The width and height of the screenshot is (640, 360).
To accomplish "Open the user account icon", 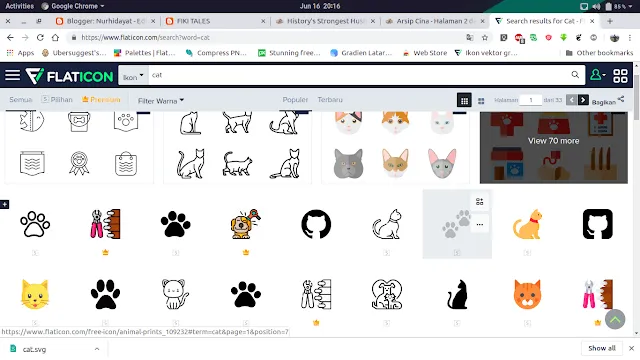I will (597, 75).
